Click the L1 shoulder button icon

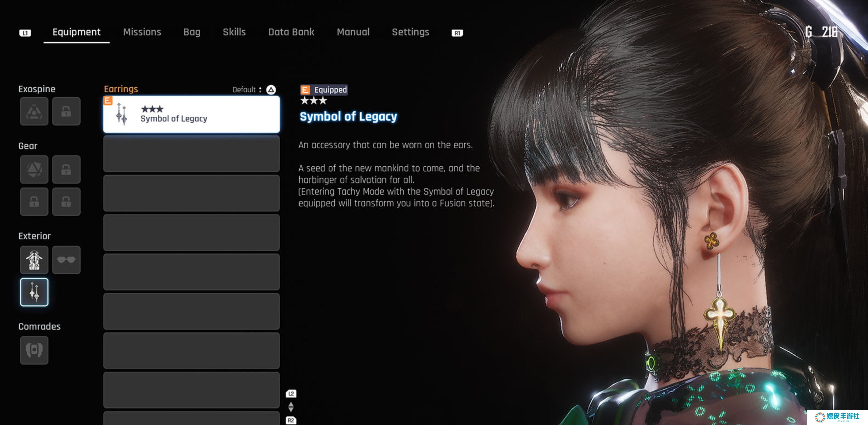pyautogui.click(x=25, y=33)
